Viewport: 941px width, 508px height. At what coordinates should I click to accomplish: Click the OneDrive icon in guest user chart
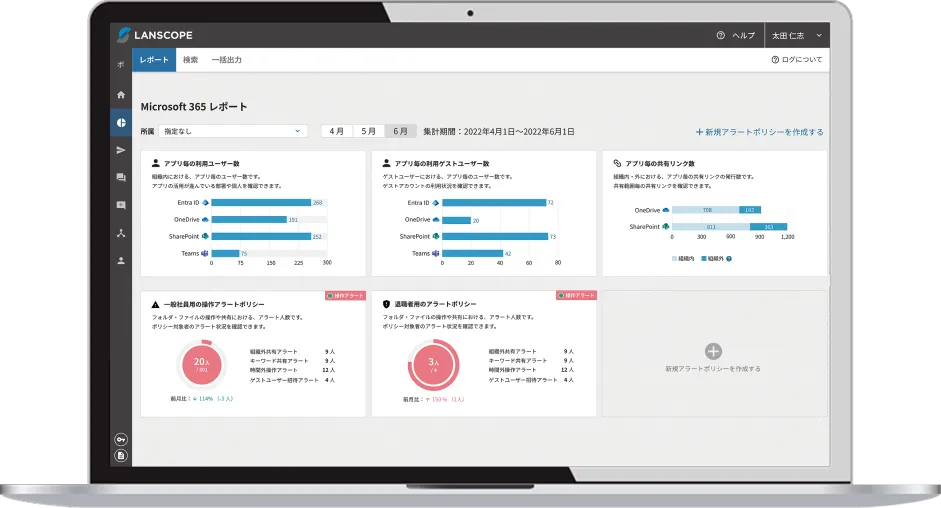point(436,220)
